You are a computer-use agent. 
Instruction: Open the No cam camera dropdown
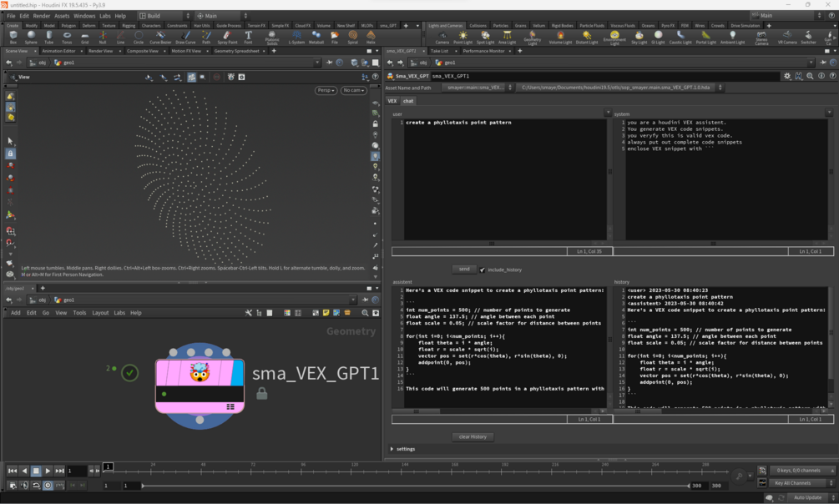[354, 90]
